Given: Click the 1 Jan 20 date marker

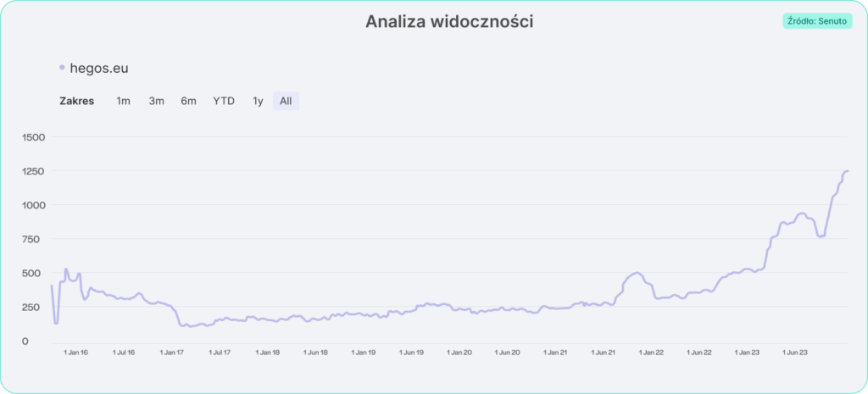Looking at the screenshot, I should 460,352.
